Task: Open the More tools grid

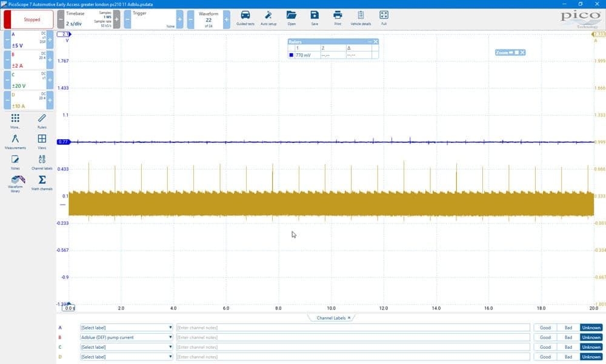Action: pos(15,121)
